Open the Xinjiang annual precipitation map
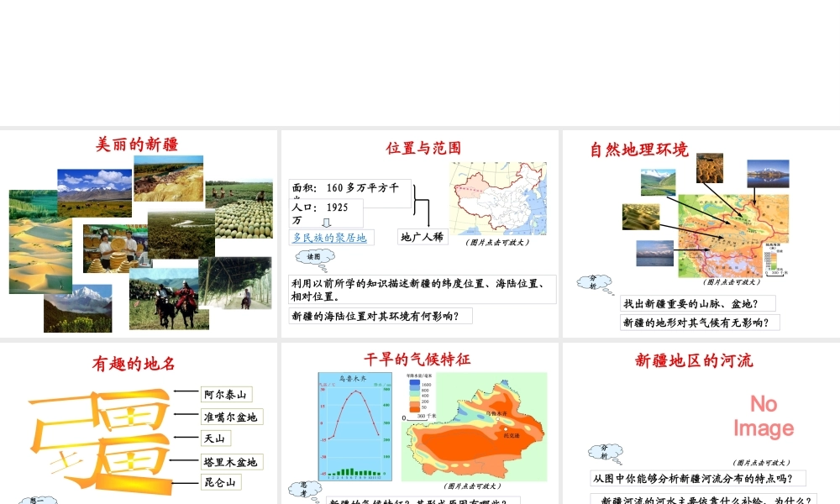 pyautogui.click(x=475, y=427)
